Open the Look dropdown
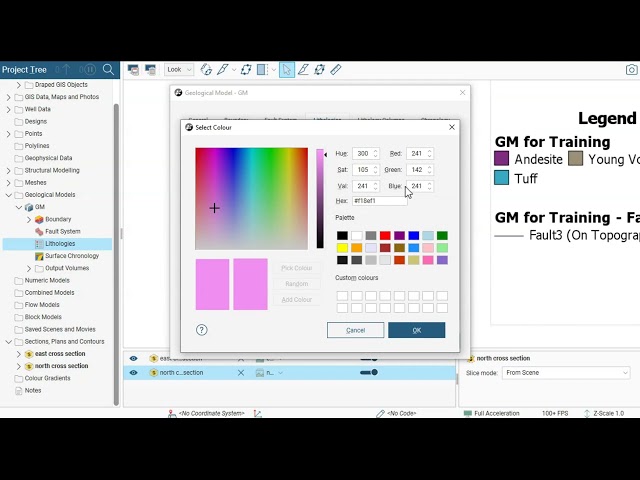 click(x=179, y=70)
